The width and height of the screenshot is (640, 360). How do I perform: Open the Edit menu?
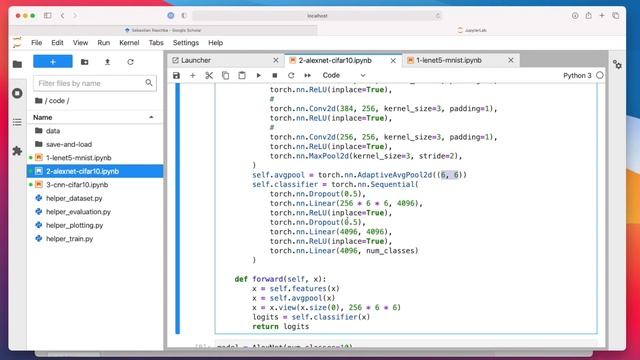57,43
